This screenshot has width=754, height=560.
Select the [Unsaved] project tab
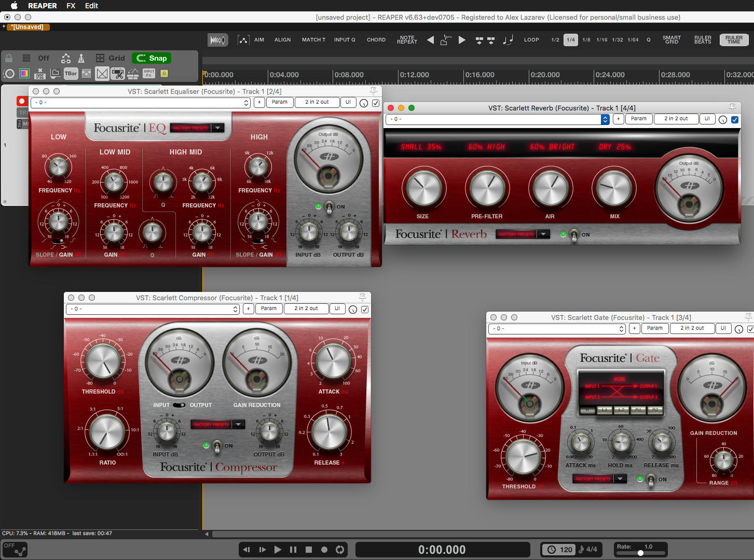(28, 27)
